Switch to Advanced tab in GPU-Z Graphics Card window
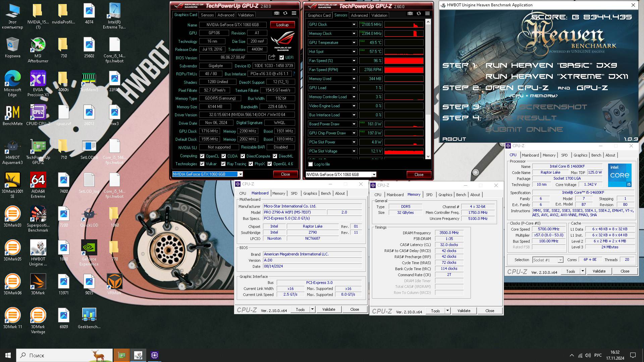644x362 pixels. pyautogui.click(x=226, y=15)
